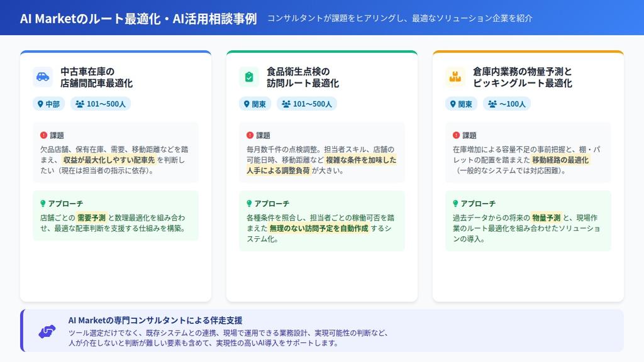Click highlighted text 複雑な条件を加味した

coord(361,160)
